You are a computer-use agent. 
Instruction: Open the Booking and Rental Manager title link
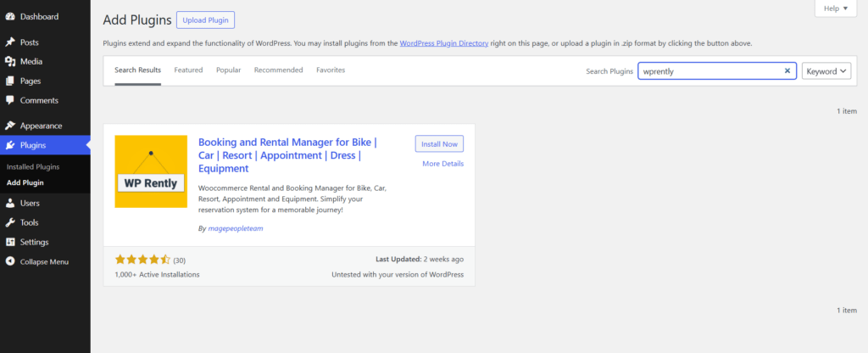click(288, 155)
